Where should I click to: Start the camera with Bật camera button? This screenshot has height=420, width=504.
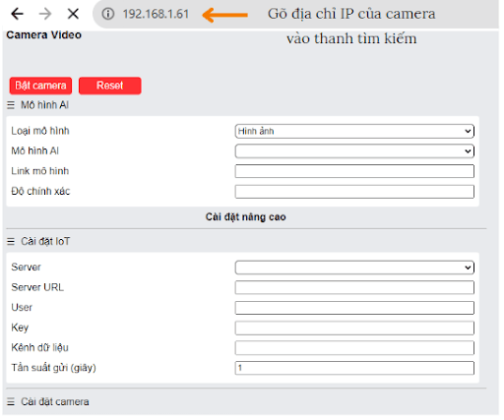(40, 86)
